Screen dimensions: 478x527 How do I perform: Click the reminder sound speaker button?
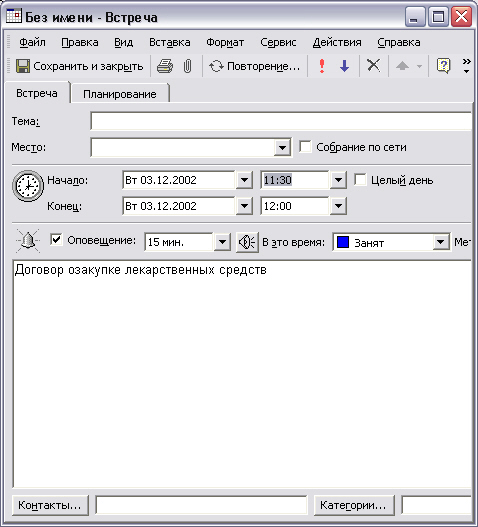point(247,242)
